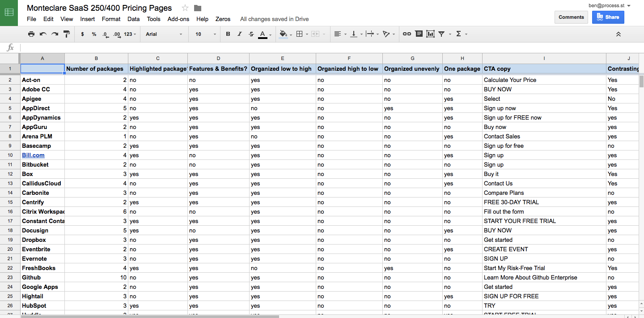Open horizontal align options
644x318 pixels.
tap(338, 34)
